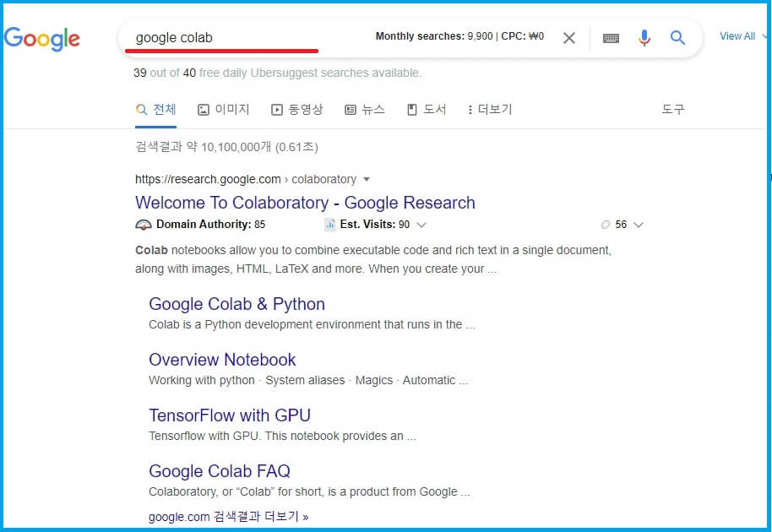Click the Tensorflow with GPU snippet text
The width and height of the screenshot is (772, 532).
tap(282, 436)
